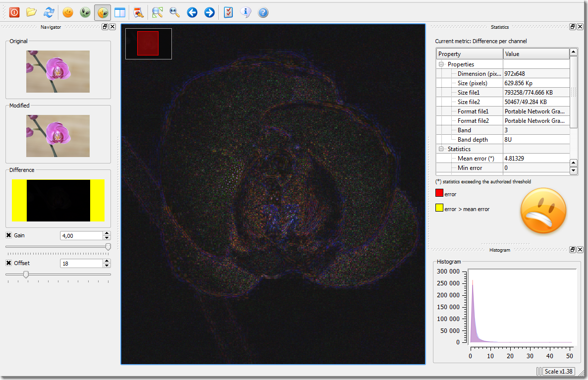Show modified image with alien icon

point(85,12)
